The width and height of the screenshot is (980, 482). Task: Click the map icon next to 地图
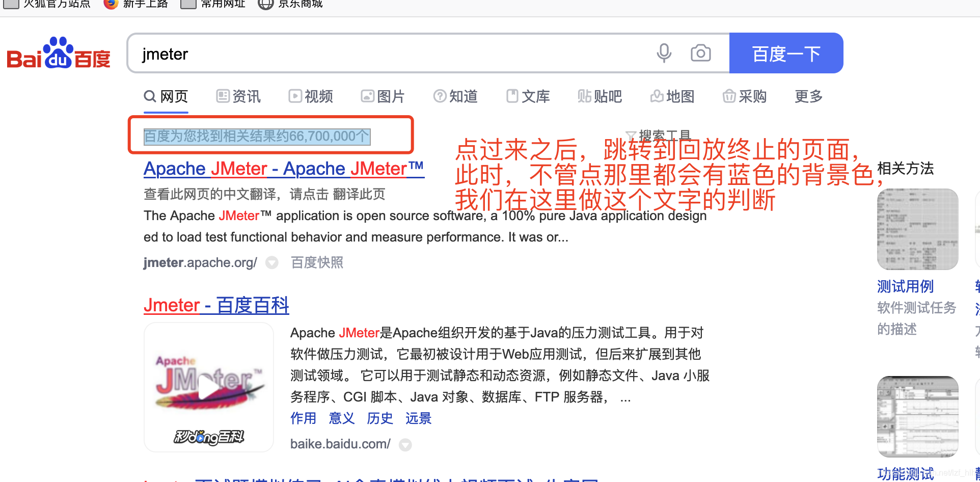[x=657, y=96]
